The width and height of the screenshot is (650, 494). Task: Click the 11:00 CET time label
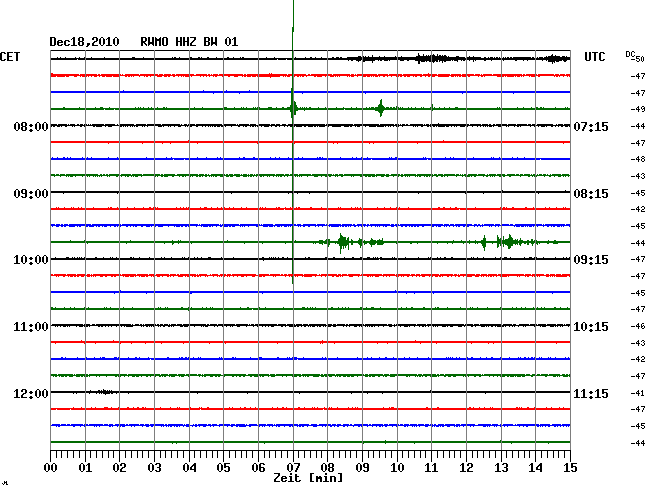(31, 327)
